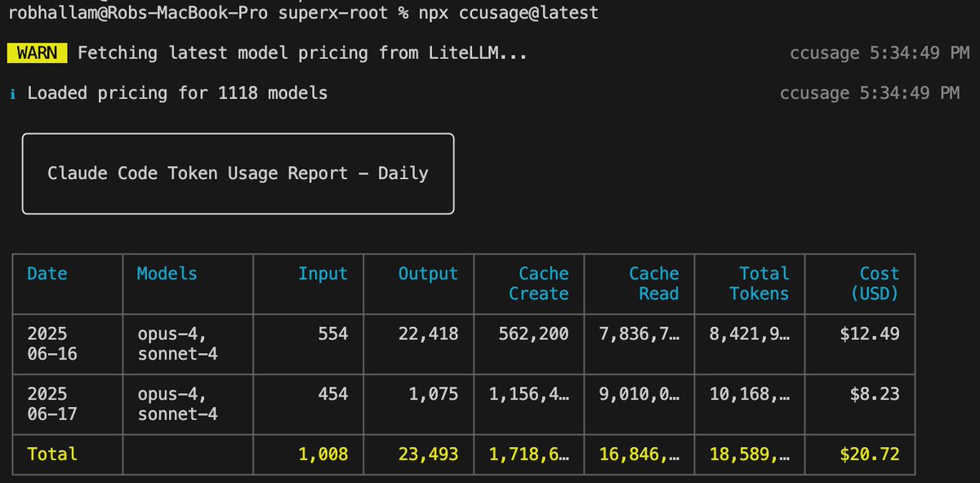Image resolution: width=980 pixels, height=483 pixels.
Task: Click cache create value 562,200
Action: tap(533, 334)
